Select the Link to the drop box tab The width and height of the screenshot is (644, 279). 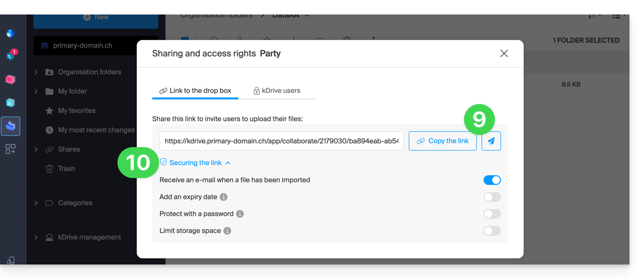click(x=195, y=91)
